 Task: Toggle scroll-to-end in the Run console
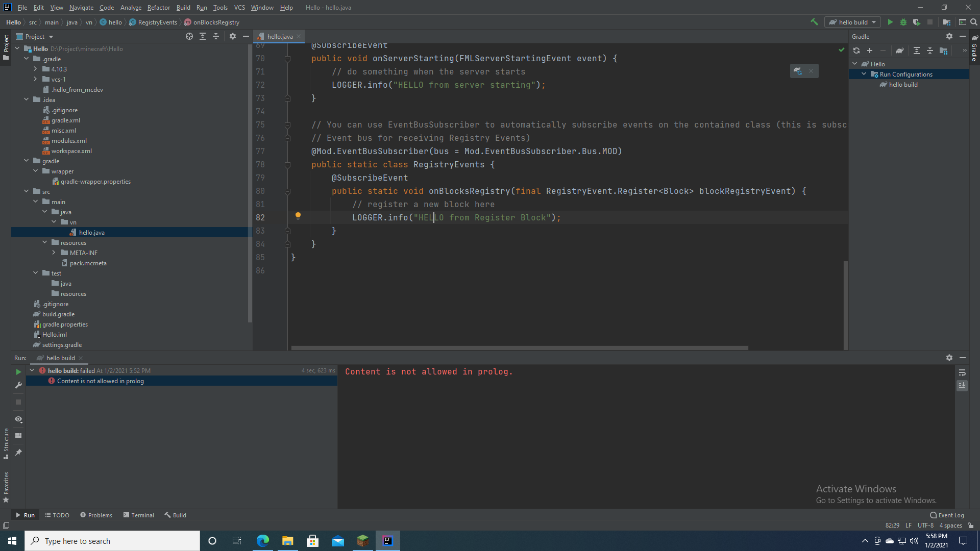pyautogui.click(x=962, y=386)
